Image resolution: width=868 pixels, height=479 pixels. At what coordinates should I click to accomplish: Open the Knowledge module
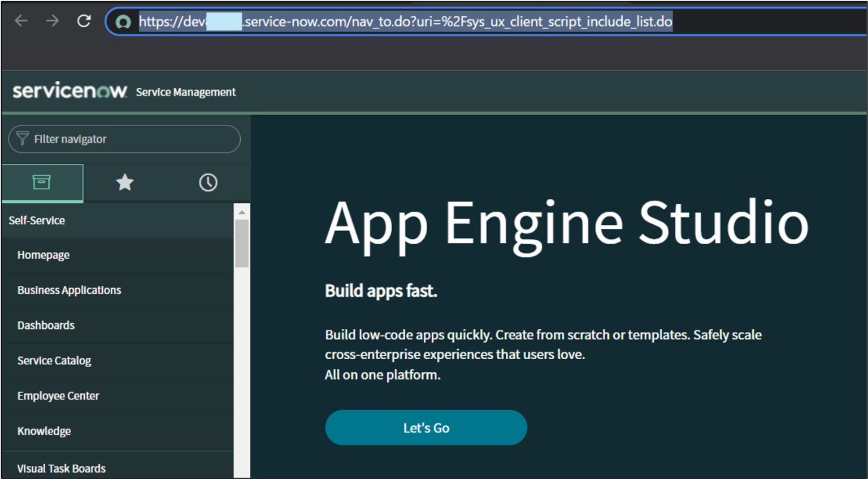click(44, 431)
